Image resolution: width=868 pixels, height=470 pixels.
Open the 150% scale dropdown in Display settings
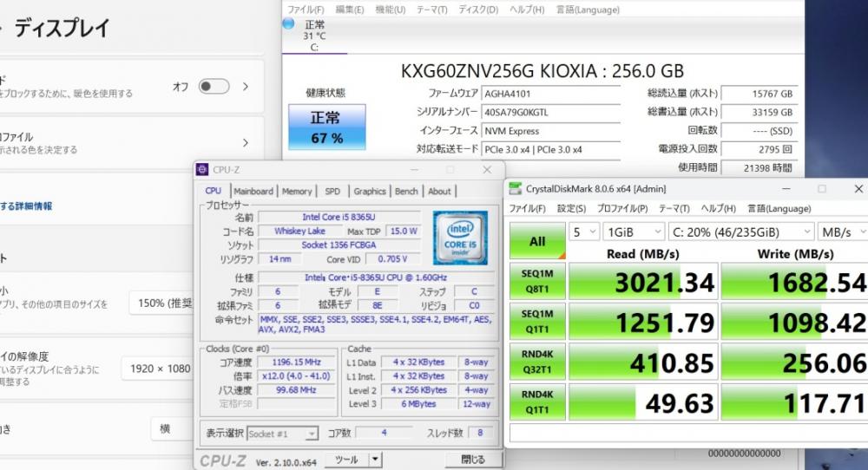162,303
